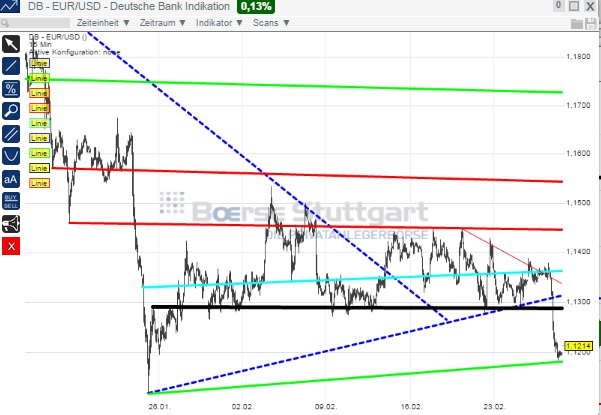Select the arrow pointer tool
Viewport: 601px width, 415px height.
[x=11, y=44]
